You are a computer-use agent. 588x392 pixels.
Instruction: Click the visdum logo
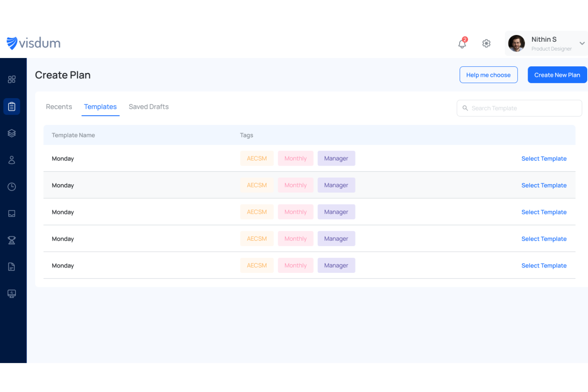pos(33,43)
